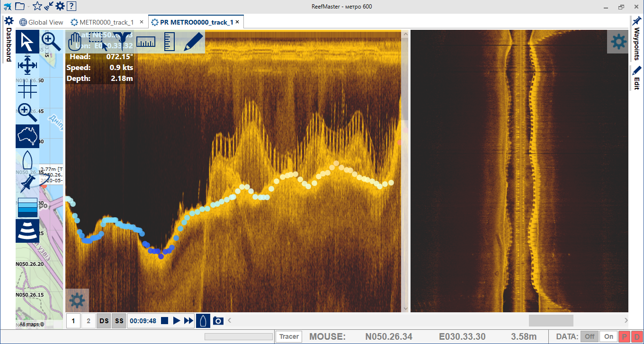Screen dimensions: 644x344
Task: Click the Y-shaped split-track tool
Action: (123, 41)
